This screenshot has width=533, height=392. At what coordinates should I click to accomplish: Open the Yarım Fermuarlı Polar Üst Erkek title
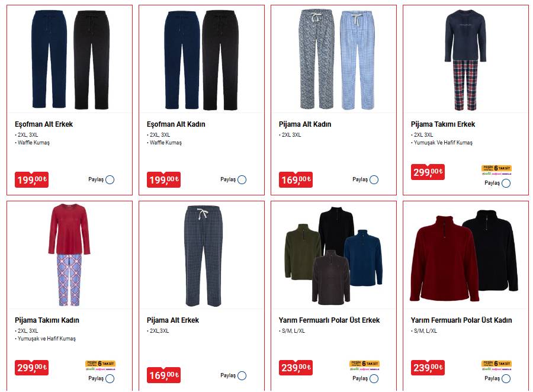329,320
